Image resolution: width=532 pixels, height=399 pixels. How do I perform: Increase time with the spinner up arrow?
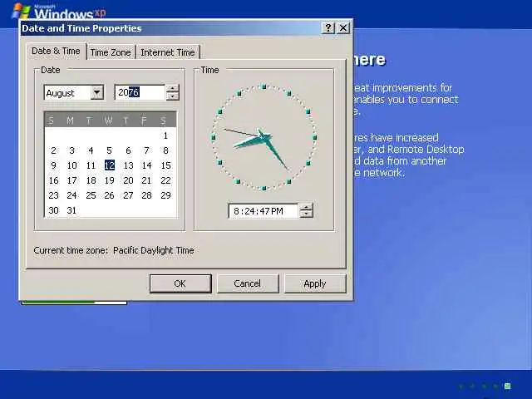307,207
